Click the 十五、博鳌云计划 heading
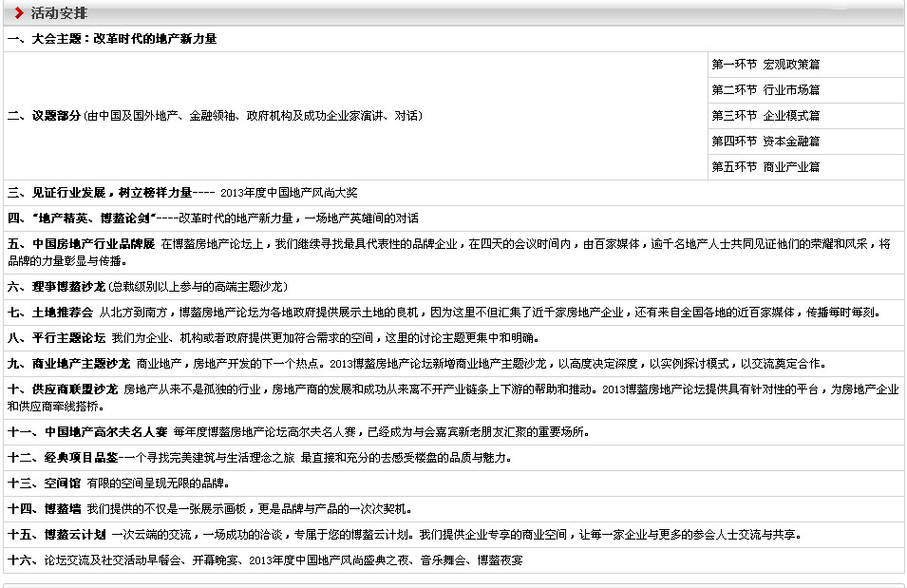This screenshot has width=907, height=588. pos(56,535)
